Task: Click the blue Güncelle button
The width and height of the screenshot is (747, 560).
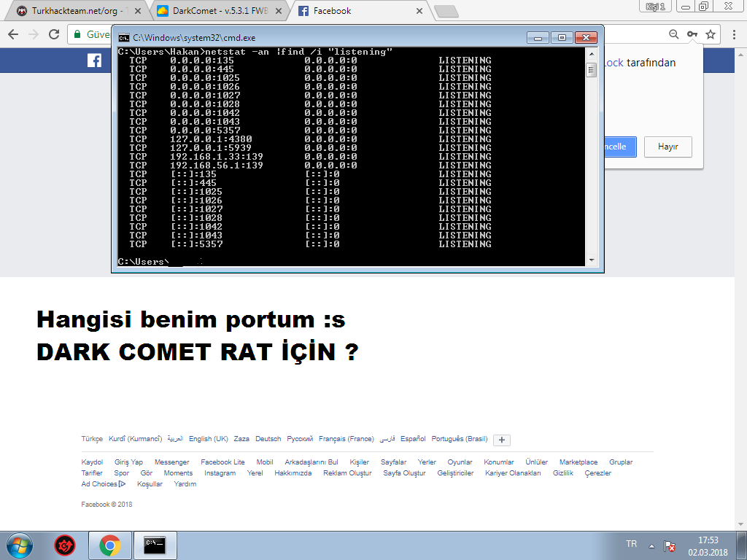Action: click(620, 147)
